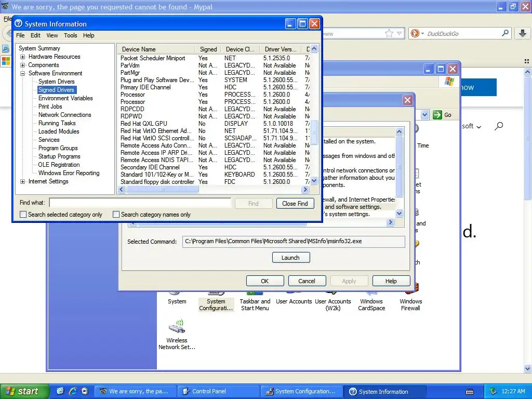
Task: Click the Go button in Control Panel
Action: (443, 115)
